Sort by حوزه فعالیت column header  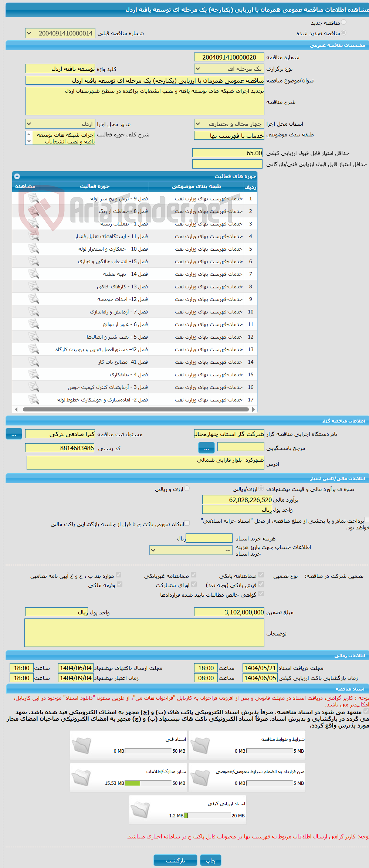click(95, 186)
